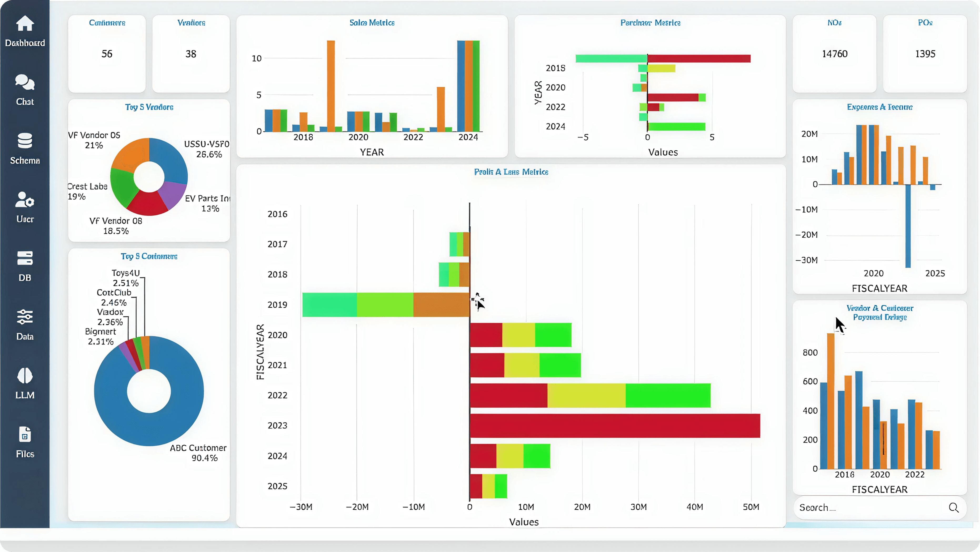Open the LLM brain icon
The image size is (980, 552).
click(25, 376)
